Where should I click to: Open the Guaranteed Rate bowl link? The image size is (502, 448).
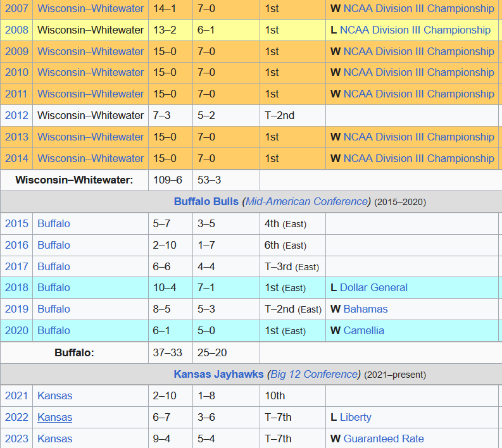tap(384, 439)
